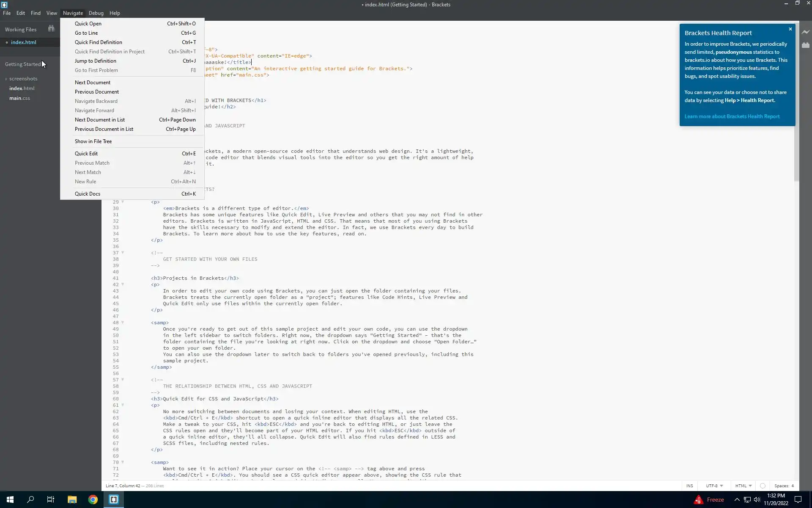Open Chrome from the taskbar
The height and width of the screenshot is (508, 812).
point(93,500)
